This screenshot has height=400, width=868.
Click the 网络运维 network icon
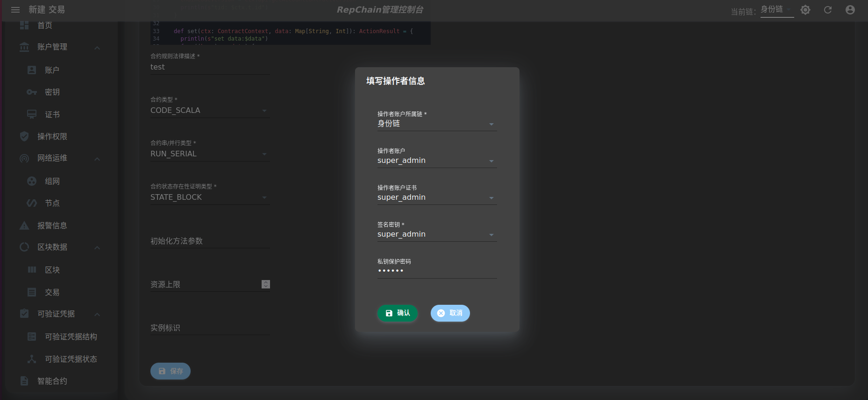point(24,158)
